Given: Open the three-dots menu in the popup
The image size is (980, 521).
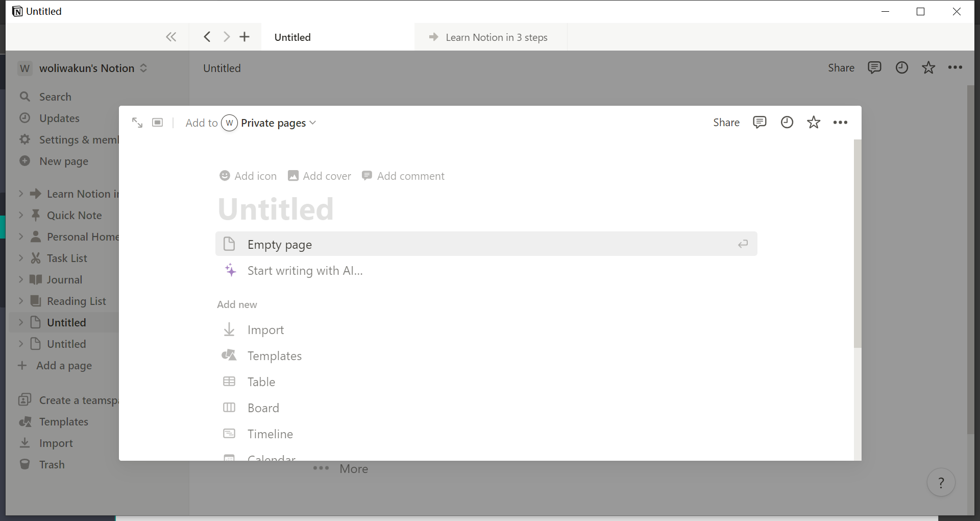Looking at the screenshot, I should point(840,122).
